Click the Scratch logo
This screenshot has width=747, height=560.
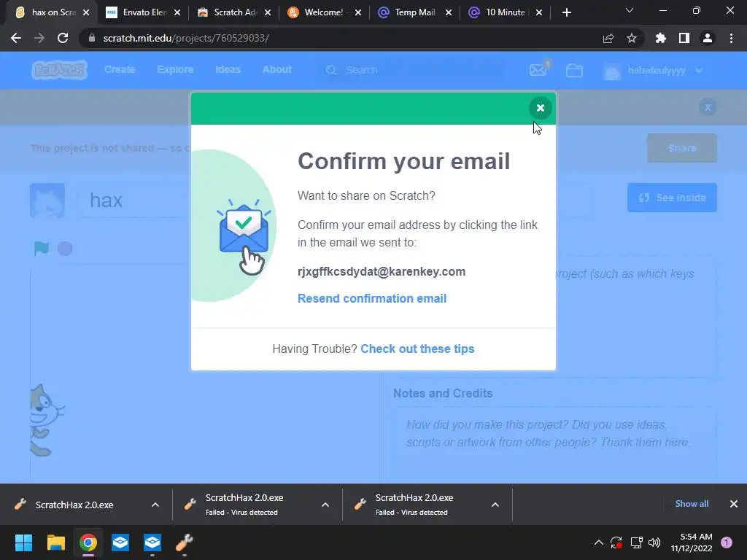pos(60,70)
